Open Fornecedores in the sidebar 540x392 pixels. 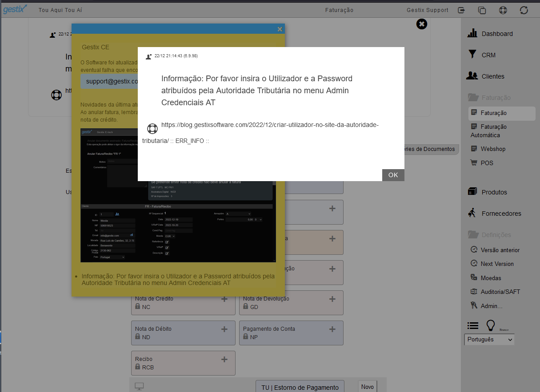tap(495, 214)
